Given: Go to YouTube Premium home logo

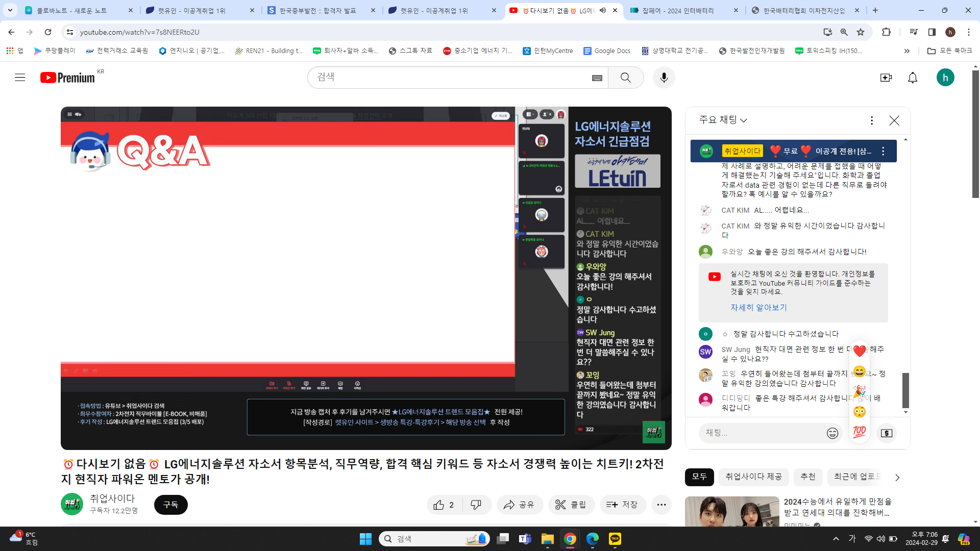Looking at the screenshot, I should [67, 78].
